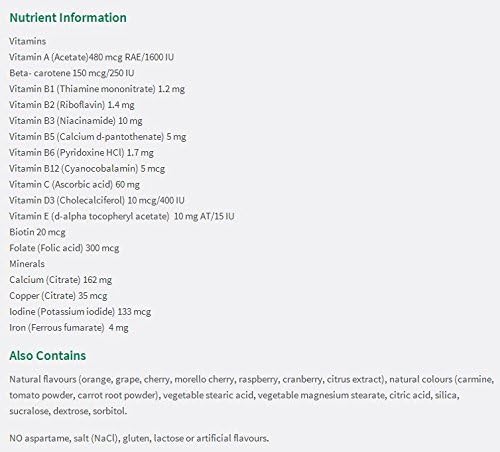Select the Vitamins section label
Screen dimensions: 500x452
click(28, 41)
